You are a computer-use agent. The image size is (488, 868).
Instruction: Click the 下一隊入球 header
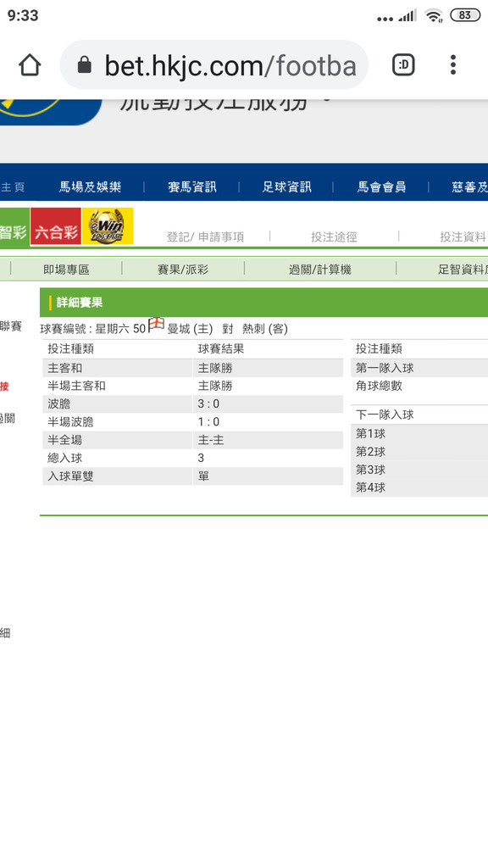coord(385,415)
